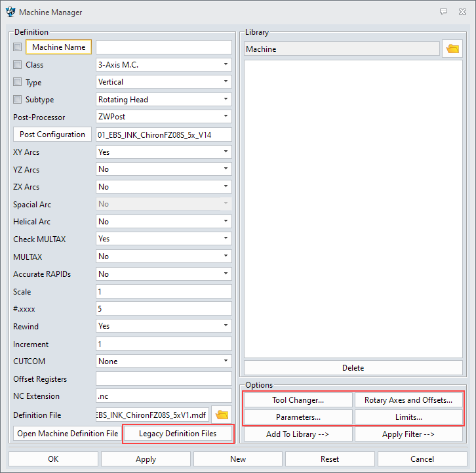
Task: Open Rotary Axes and Offsets settings
Action: (x=408, y=400)
